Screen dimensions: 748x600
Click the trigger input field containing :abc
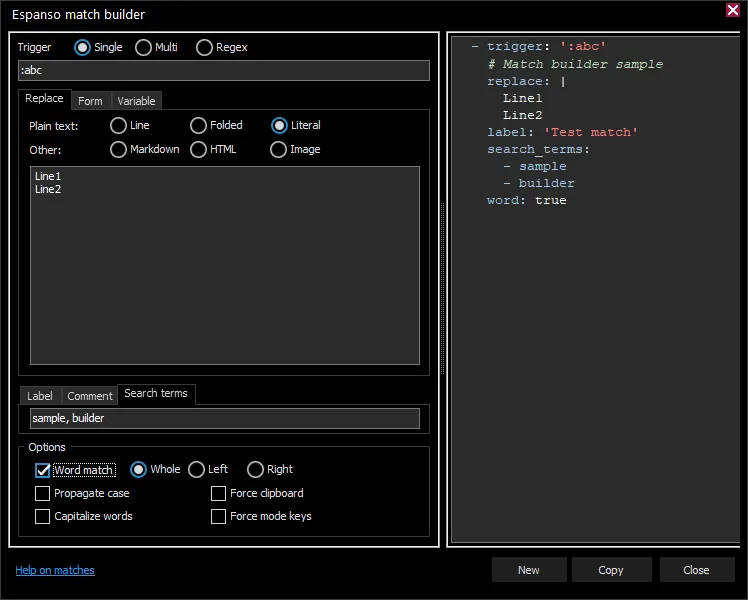(x=224, y=71)
